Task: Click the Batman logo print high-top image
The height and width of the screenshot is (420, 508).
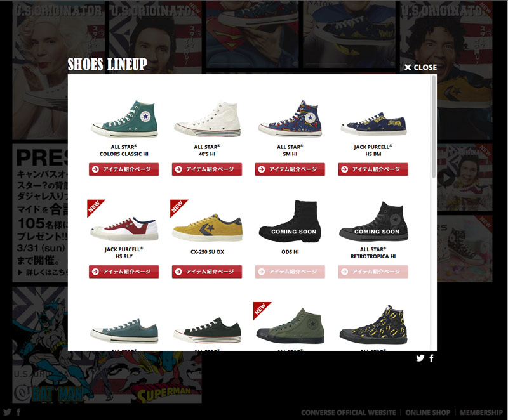Action: (x=373, y=325)
